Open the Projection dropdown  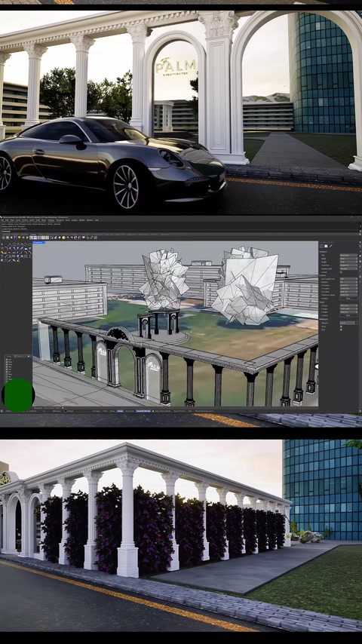(349, 265)
